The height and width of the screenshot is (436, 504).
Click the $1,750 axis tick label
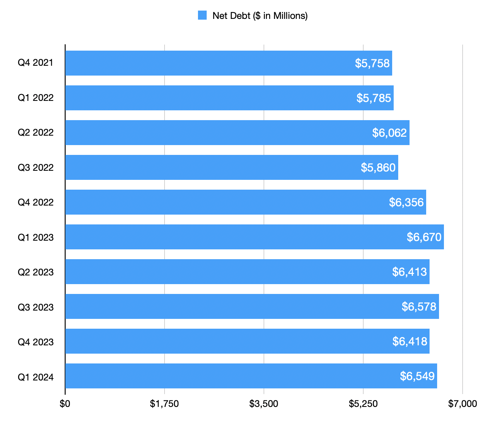coord(164,404)
